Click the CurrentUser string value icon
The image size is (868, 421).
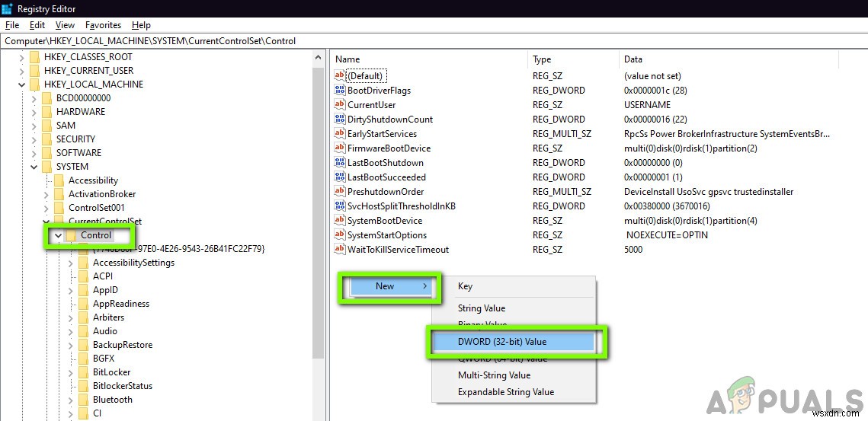340,104
